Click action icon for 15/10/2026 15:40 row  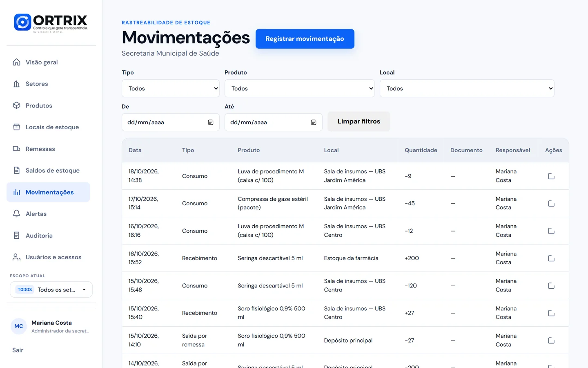(551, 313)
